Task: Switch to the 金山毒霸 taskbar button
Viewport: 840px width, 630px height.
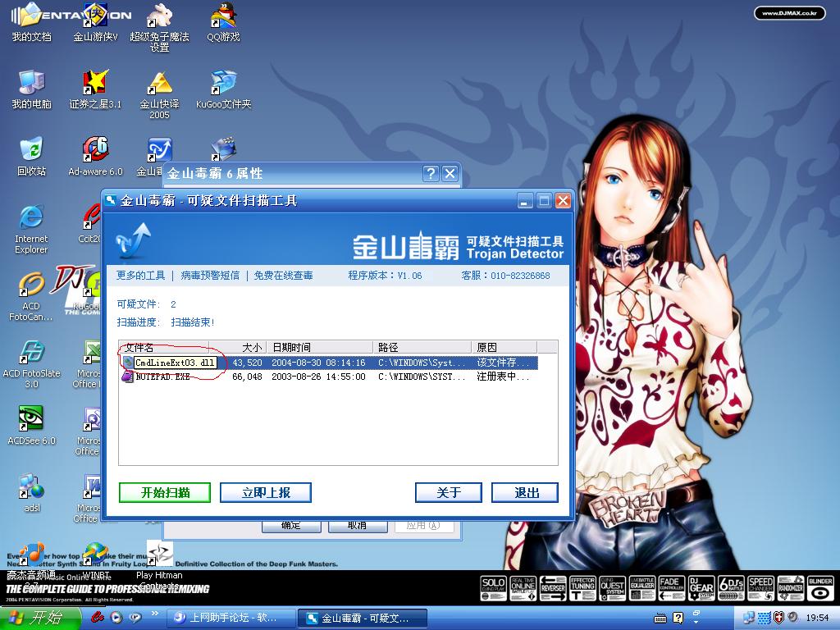Action: [x=363, y=619]
